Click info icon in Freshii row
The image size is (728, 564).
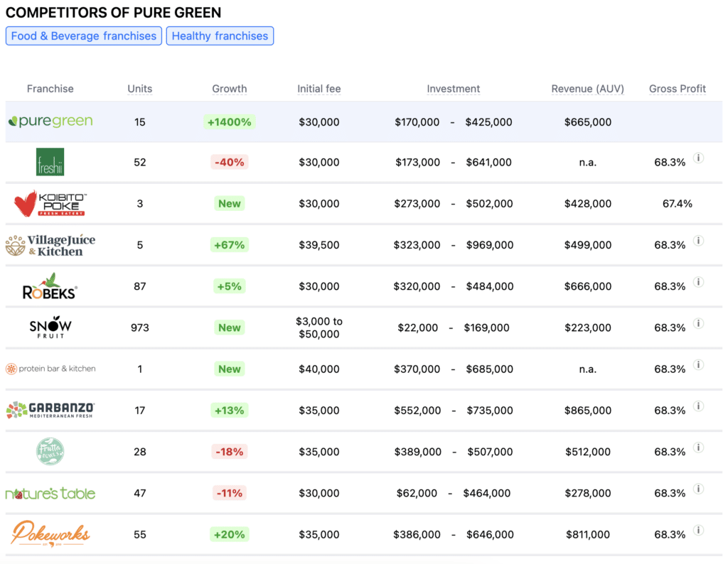pyautogui.click(x=698, y=158)
